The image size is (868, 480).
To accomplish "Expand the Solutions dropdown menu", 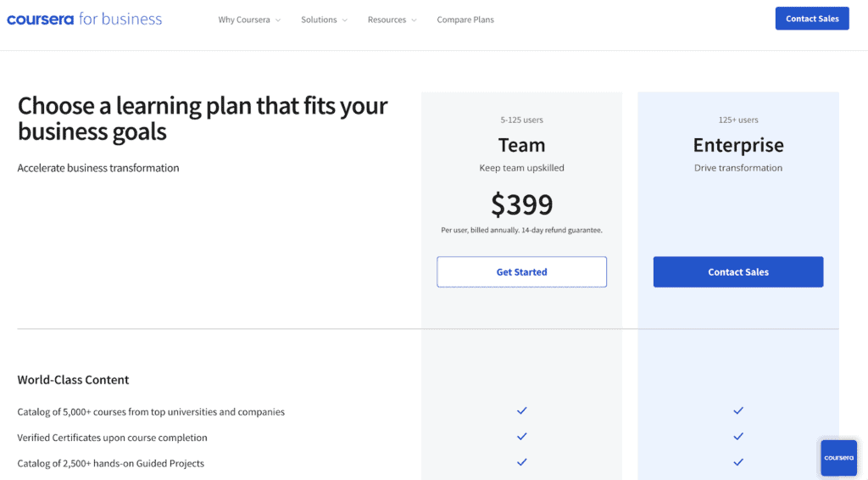I will 324,20.
